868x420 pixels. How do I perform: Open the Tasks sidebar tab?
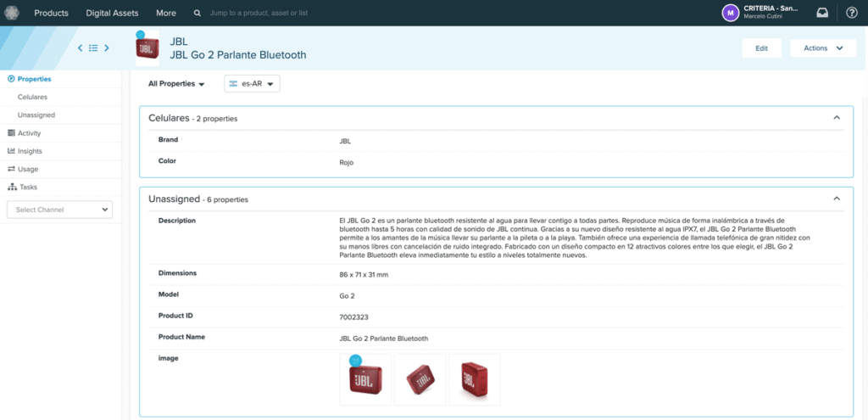click(28, 187)
